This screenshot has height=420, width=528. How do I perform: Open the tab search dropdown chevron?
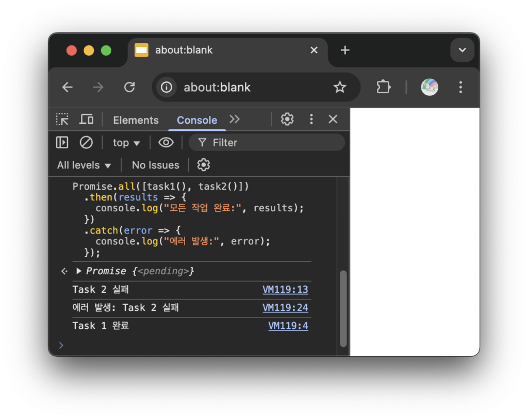(463, 50)
